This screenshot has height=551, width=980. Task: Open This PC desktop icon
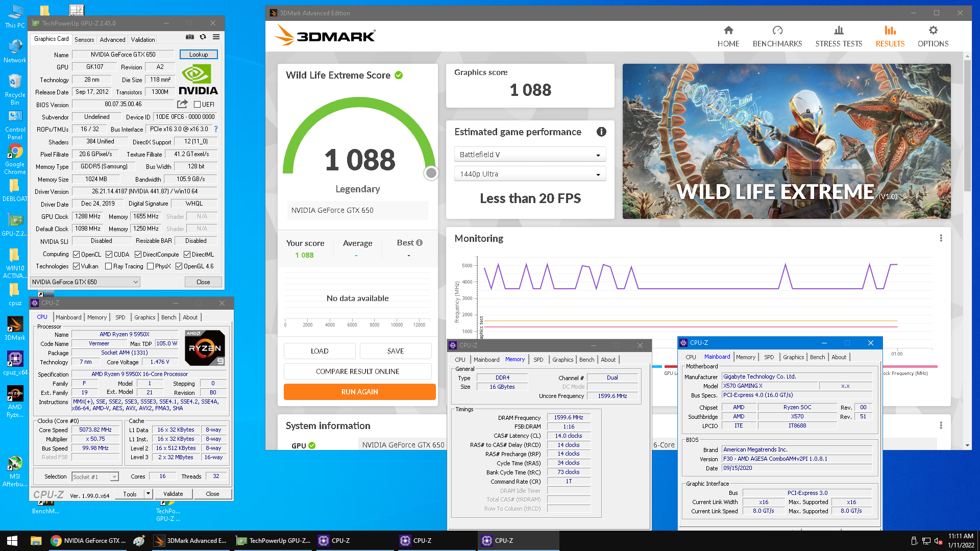(15, 16)
